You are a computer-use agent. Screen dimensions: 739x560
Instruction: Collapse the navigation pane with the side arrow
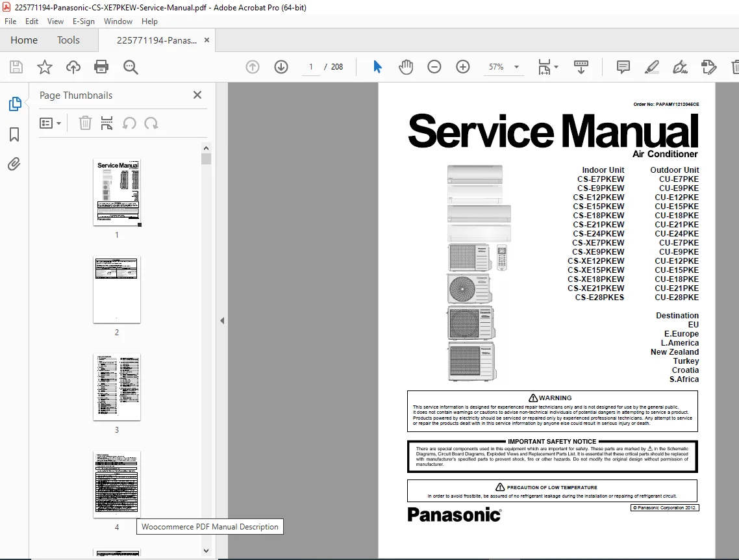coord(222,320)
